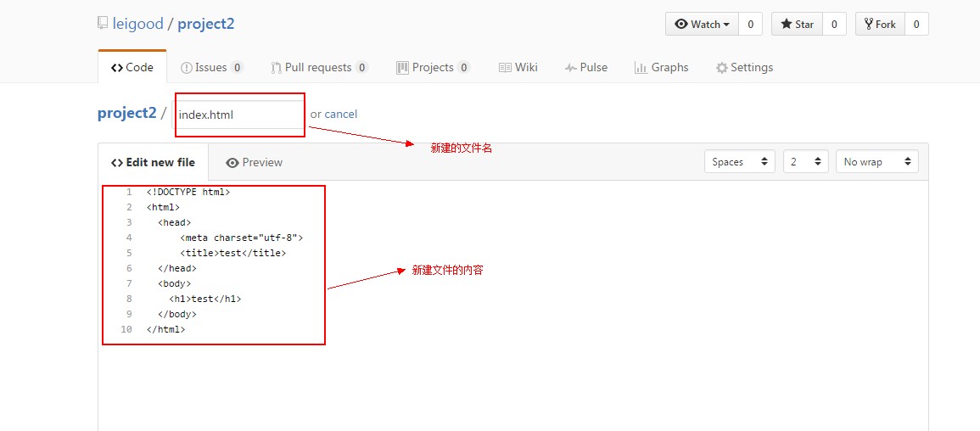Click the Settings gear icon
Image resolution: width=980 pixels, height=431 pixels.
(722, 68)
